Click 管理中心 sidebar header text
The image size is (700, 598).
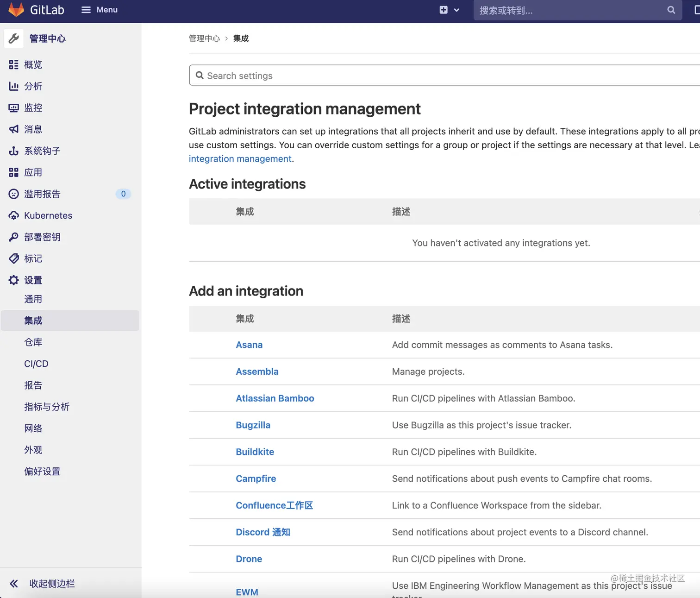click(47, 38)
